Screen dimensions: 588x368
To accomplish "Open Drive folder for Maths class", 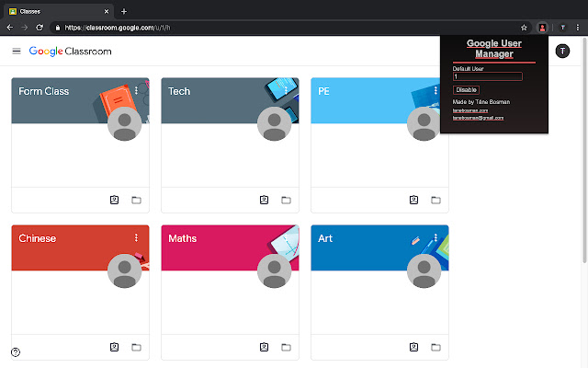I will (x=286, y=347).
